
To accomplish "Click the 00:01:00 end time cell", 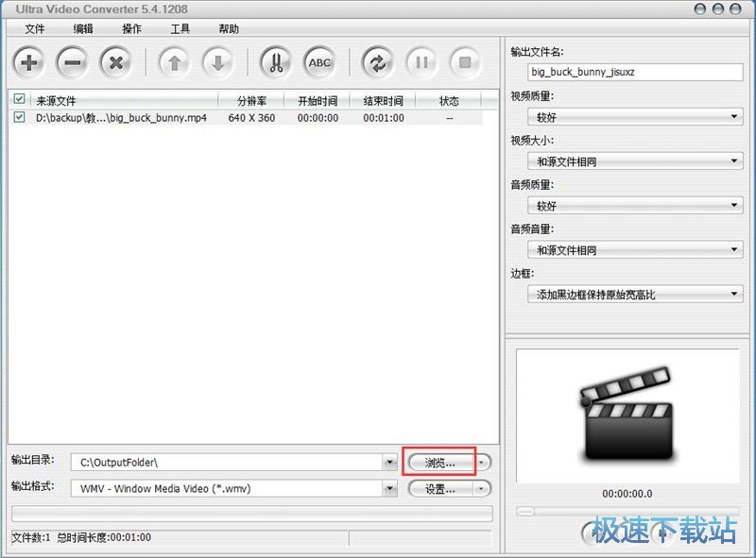I will 384,118.
